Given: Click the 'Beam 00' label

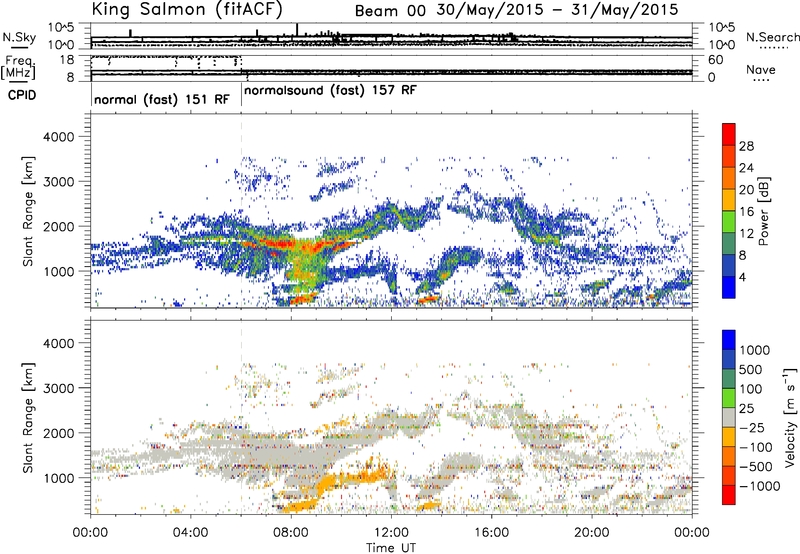Looking at the screenshot, I should tap(390, 11).
